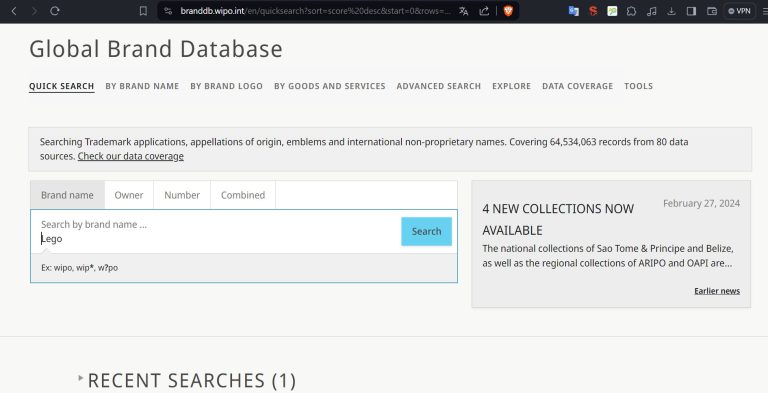Open the Earlier news link

(x=717, y=291)
